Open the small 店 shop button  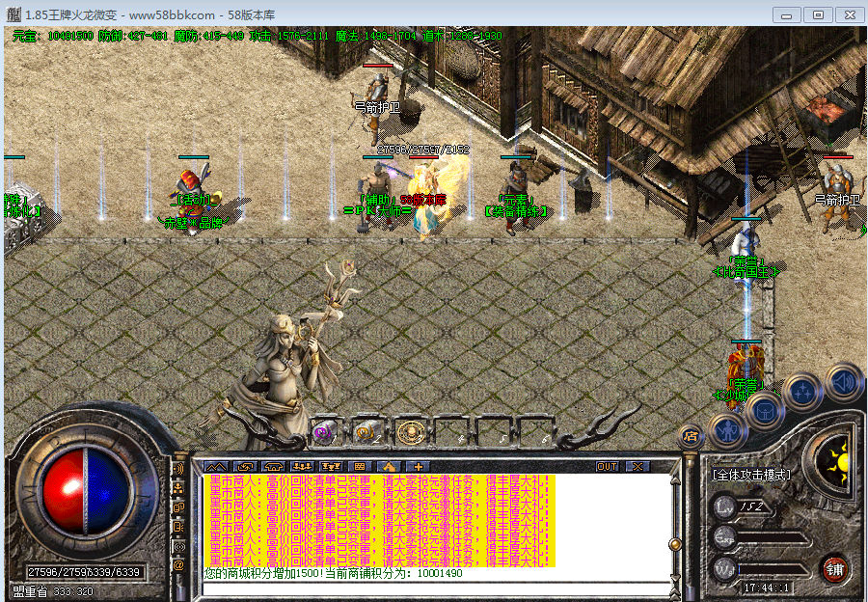coord(691,436)
